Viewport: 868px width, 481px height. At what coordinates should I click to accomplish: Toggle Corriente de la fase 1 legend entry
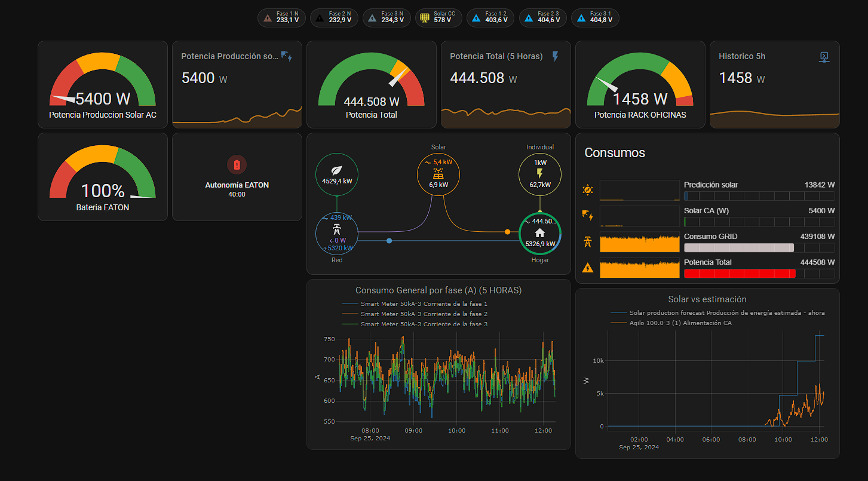pyautogui.click(x=424, y=304)
